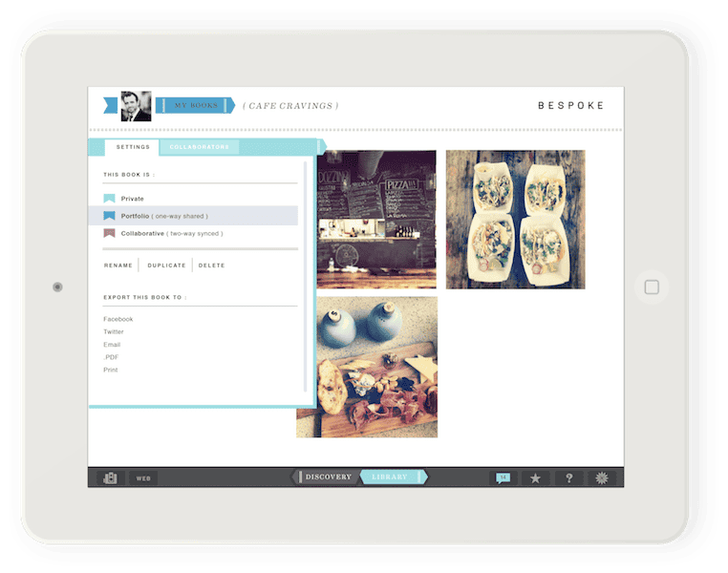Open help with the question mark icon
728x573 pixels.
(568, 477)
